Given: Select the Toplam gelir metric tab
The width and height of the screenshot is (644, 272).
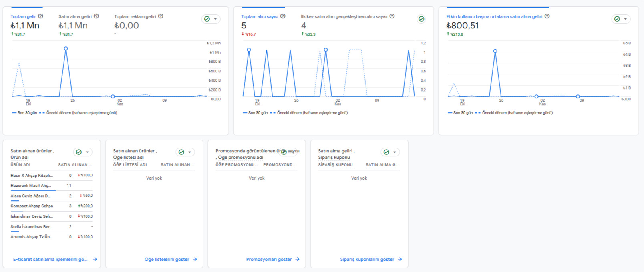Looking at the screenshot, I should 23,16.
